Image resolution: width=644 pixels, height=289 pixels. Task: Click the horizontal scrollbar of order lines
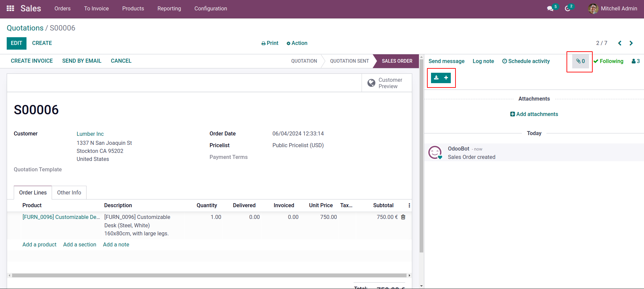(x=209, y=276)
